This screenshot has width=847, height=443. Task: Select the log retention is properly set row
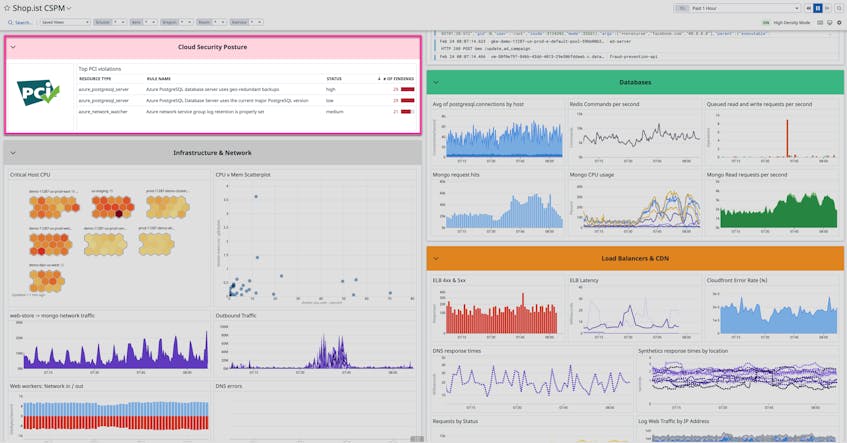pyautogui.click(x=247, y=112)
